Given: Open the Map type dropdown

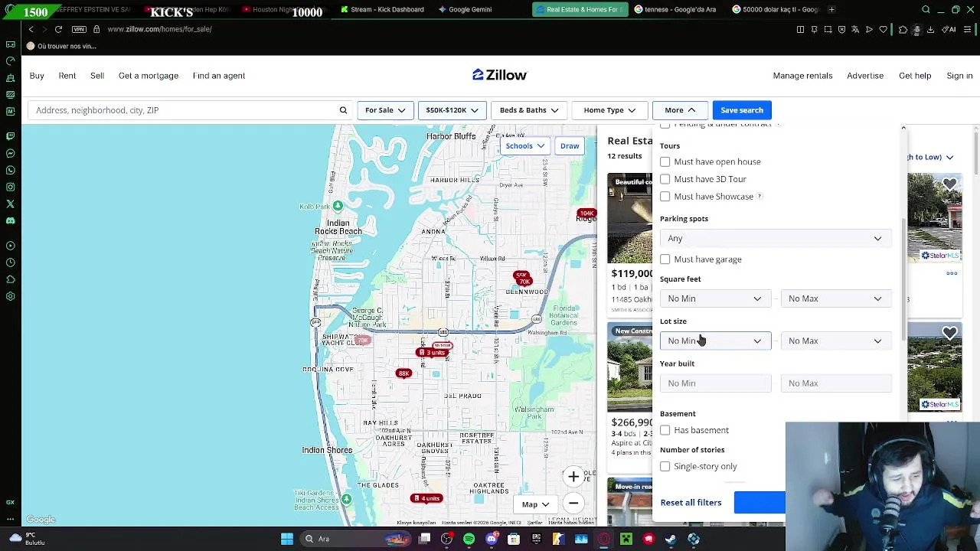Looking at the screenshot, I should click(534, 504).
